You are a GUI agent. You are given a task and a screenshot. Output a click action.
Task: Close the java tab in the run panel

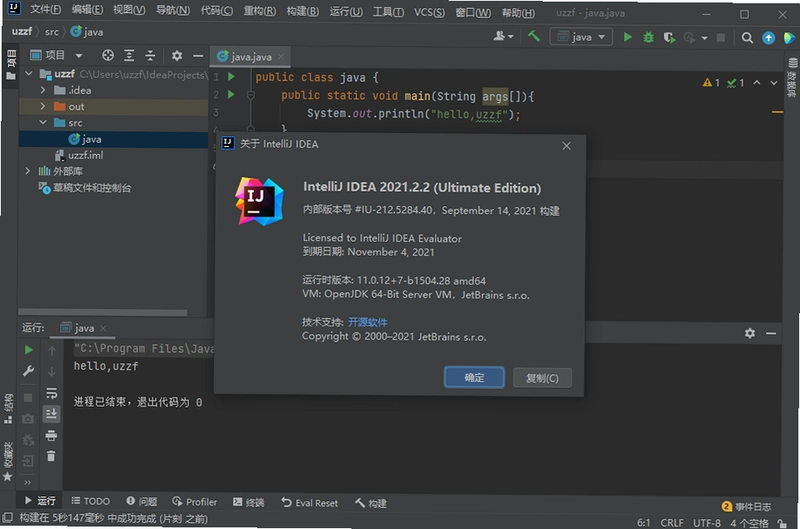(104, 328)
